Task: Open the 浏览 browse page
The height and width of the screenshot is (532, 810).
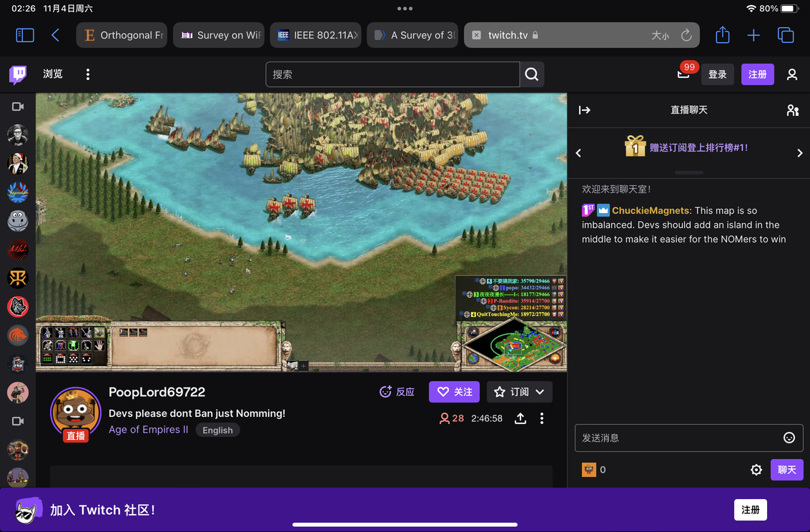Action: [53, 74]
